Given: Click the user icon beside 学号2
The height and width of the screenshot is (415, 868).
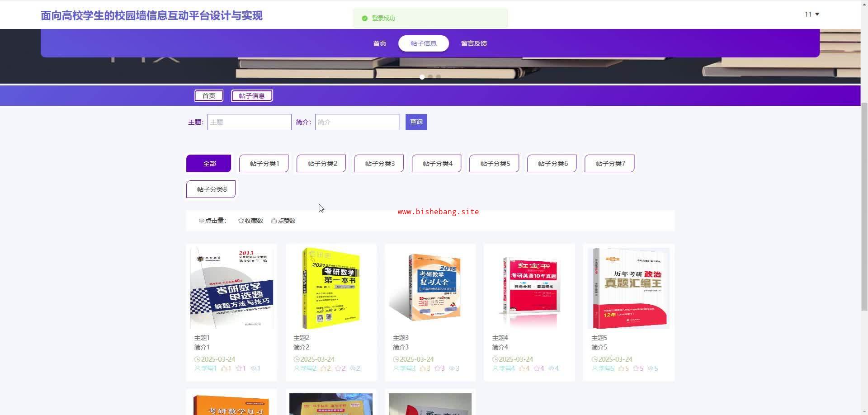Looking at the screenshot, I should (297, 368).
